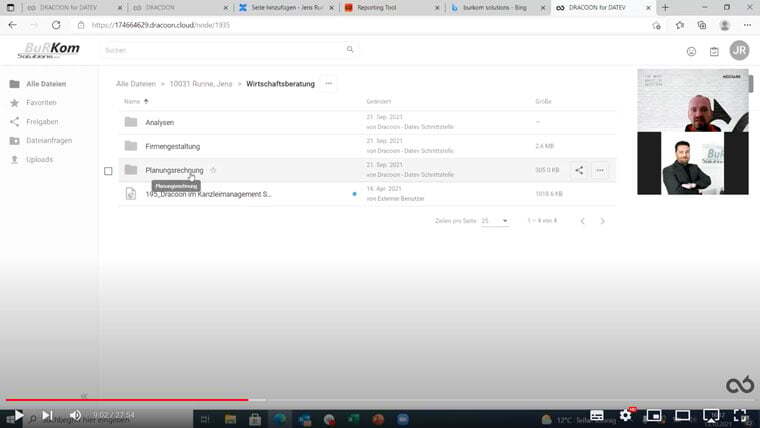Click the Uploads icon in sidebar
The width and height of the screenshot is (760, 428).
click(15, 159)
